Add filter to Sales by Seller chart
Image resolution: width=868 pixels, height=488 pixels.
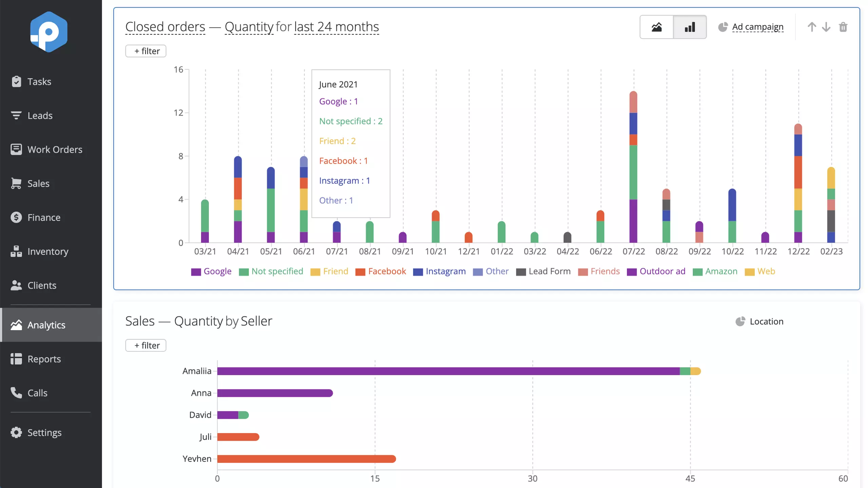pyautogui.click(x=146, y=345)
